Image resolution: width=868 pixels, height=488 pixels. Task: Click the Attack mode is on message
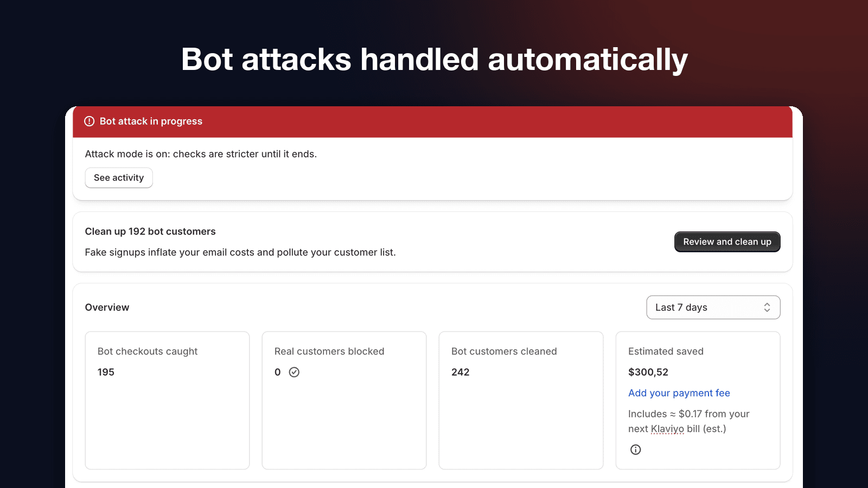[201, 154]
